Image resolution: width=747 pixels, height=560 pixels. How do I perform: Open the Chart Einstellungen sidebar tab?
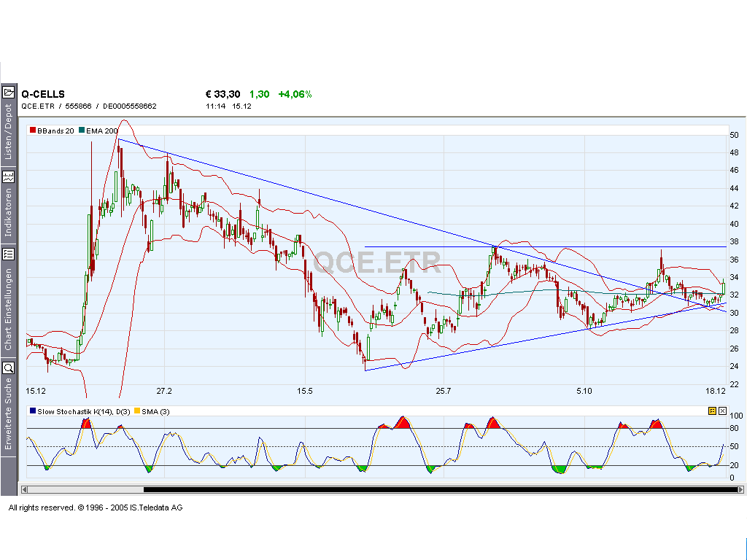tap(8, 309)
